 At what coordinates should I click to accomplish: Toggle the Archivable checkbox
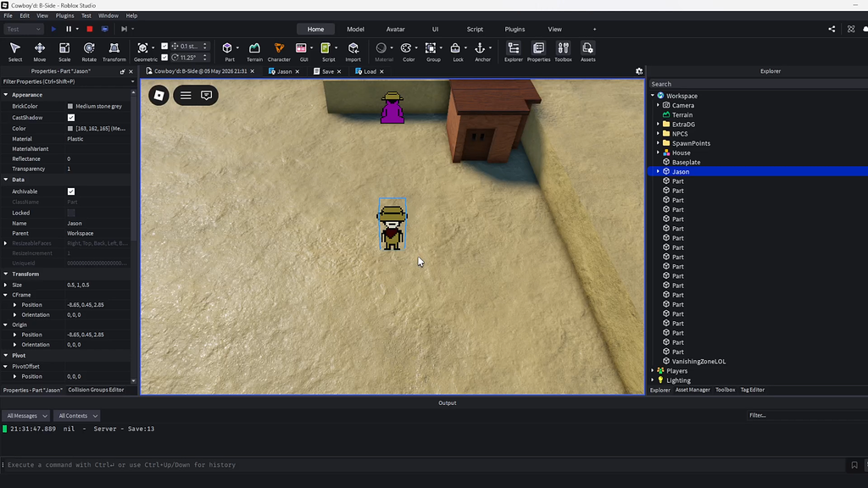71,191
